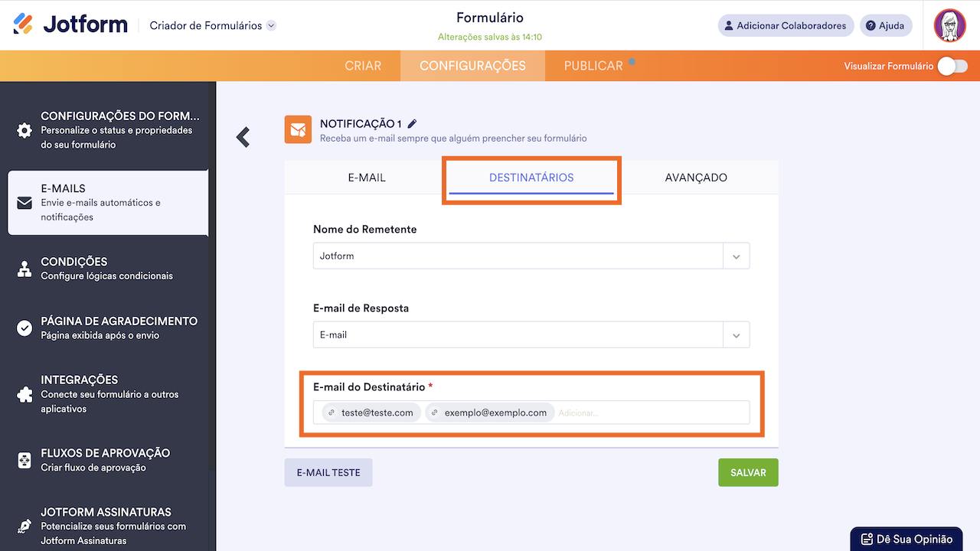980x551 pixels.
Task: Click the E-mail Teste button
Action: click(x=328, y=473)
